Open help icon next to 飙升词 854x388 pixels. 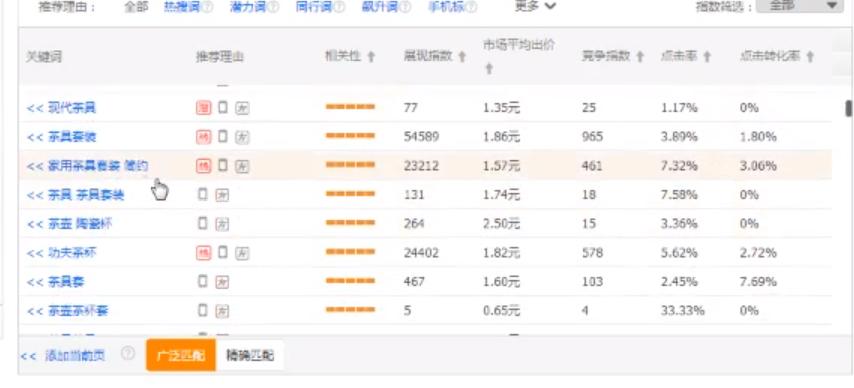pos(406,7)
